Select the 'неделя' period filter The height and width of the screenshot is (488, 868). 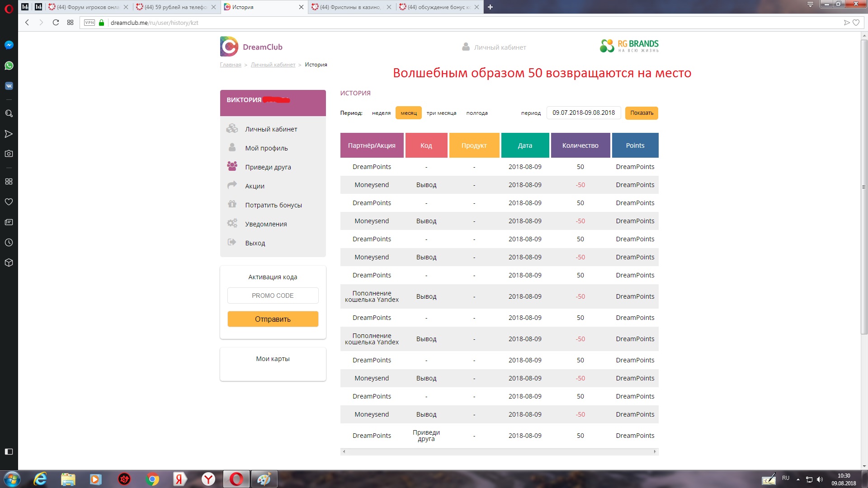(x=381, y=113)
